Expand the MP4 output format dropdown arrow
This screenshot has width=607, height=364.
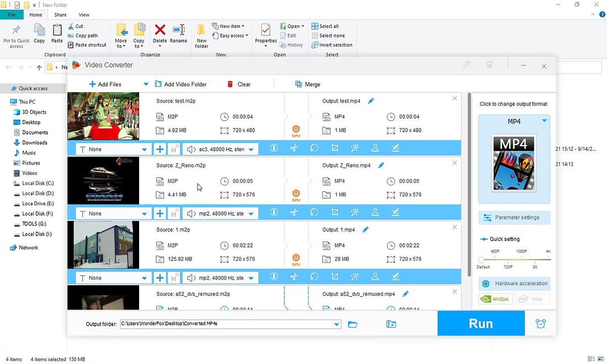coord(544,121)
